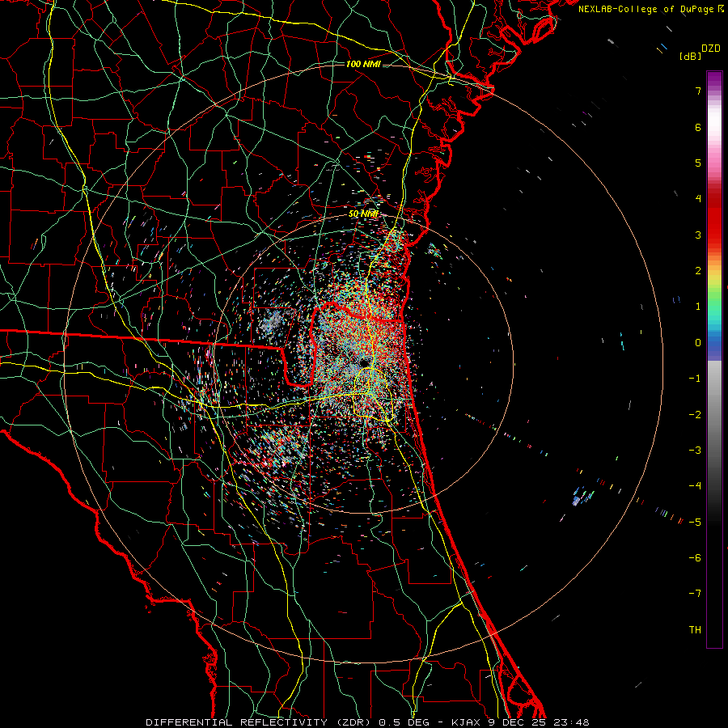This screenshot has width=728, height=728.
Task: Click the positive 5 scale value
Action: [698, 163]
